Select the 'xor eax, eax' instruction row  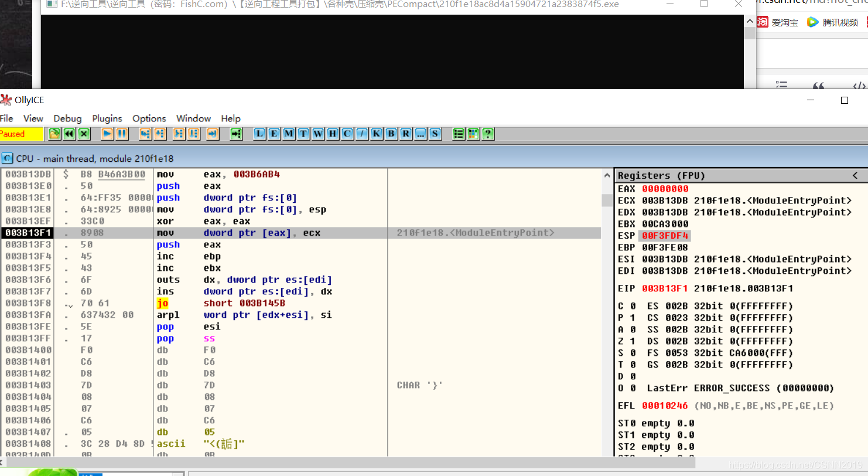301,221
